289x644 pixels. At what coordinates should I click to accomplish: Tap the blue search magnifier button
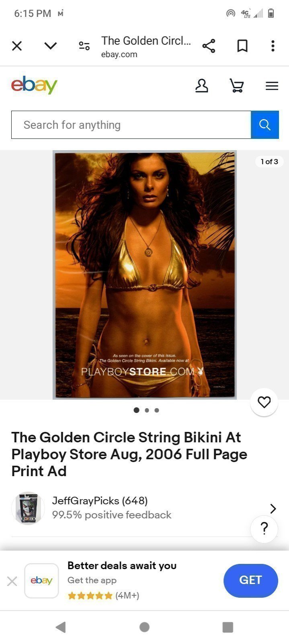click(265, 125)
